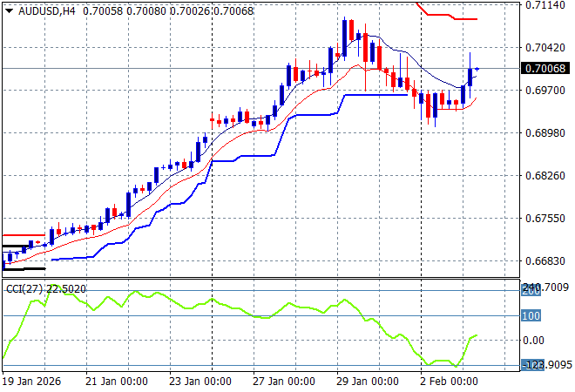Click the 0.68980 price axis label

pos(545,132)
